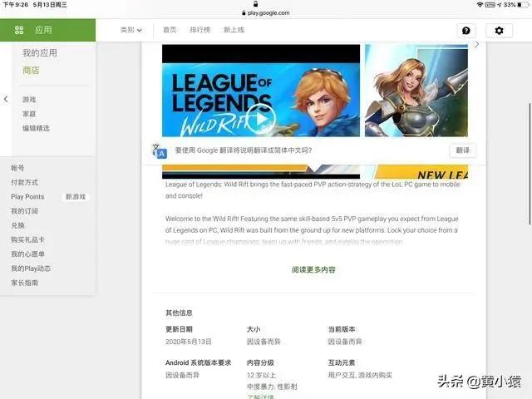Open the settings gear icon
The image size is (532, 399).
(499, 31)
